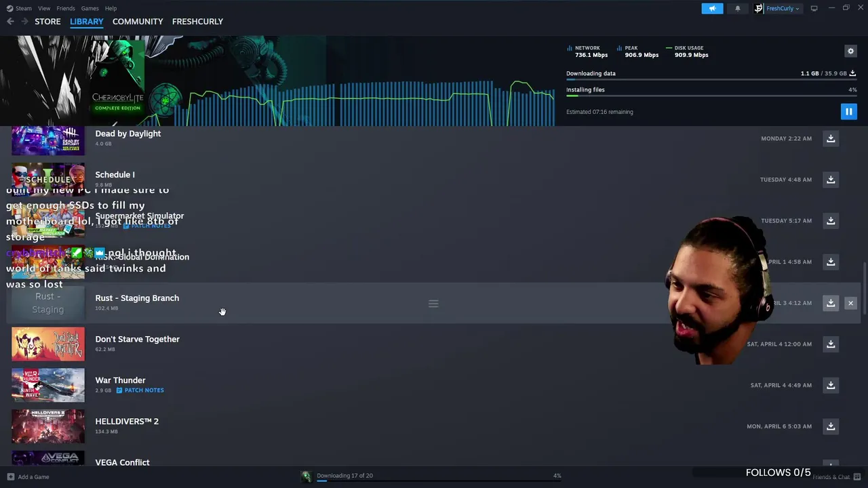Click the announcements megaphone button
This screenshot has width=868, height=488.
pyautogui.click(x=712, y=8)
